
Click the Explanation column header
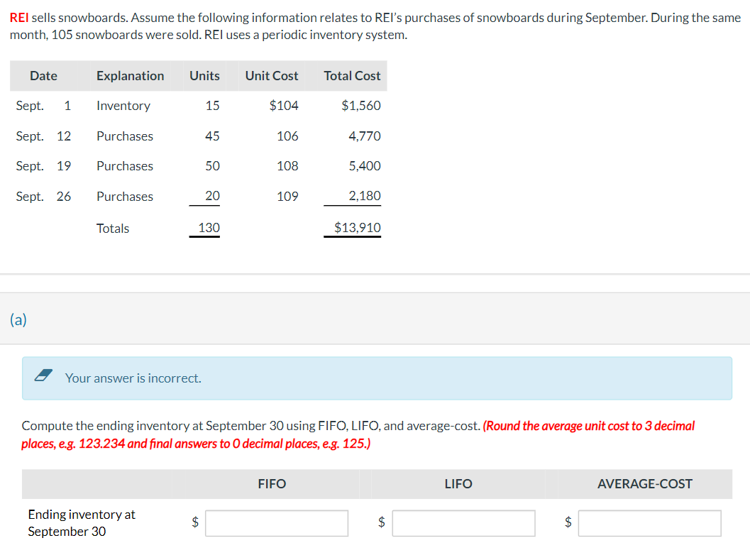[130, 76]
